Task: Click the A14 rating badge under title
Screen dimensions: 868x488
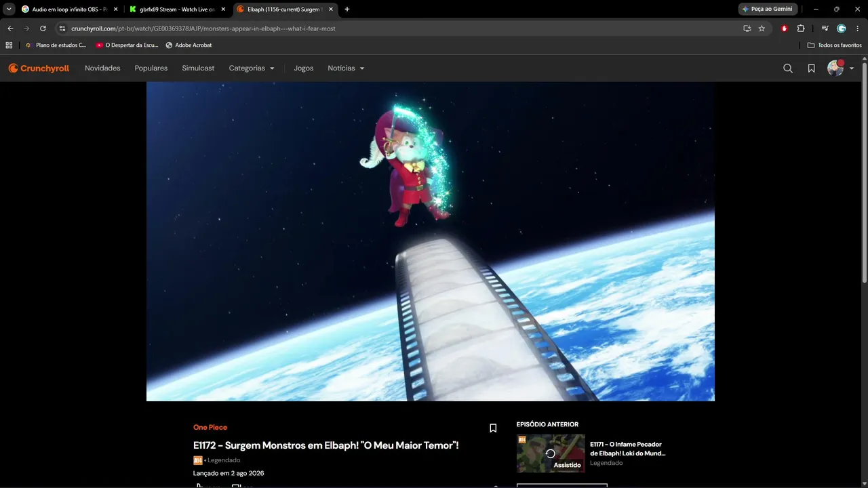Action: coord(198,460)
